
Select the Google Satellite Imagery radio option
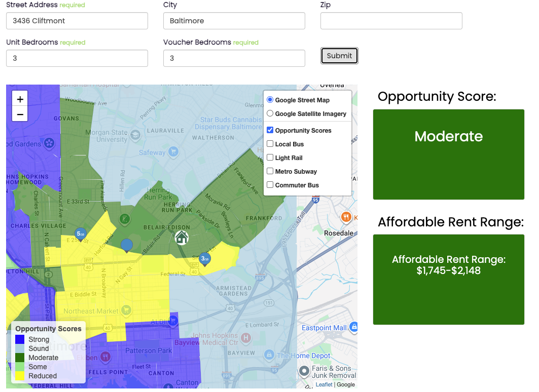(x=270, y=113)
